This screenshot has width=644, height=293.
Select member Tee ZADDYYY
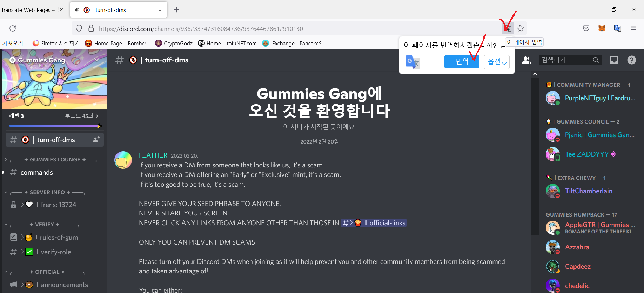[591, 154]
